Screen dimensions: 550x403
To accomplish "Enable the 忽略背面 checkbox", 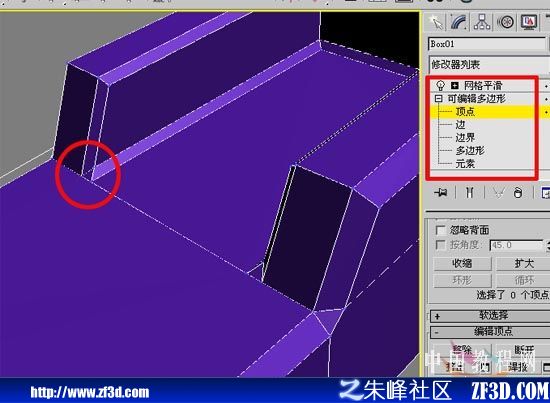I will (x=440, y=230).
